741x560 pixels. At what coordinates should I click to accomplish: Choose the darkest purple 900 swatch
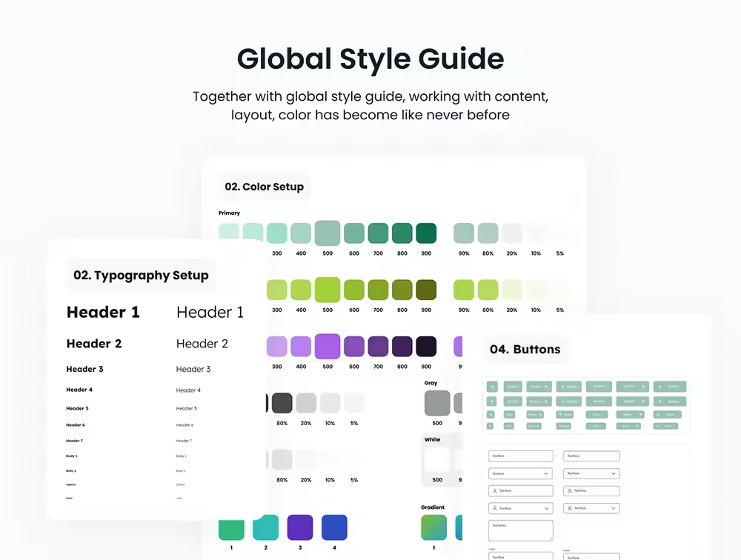click(x=426, y=347)
